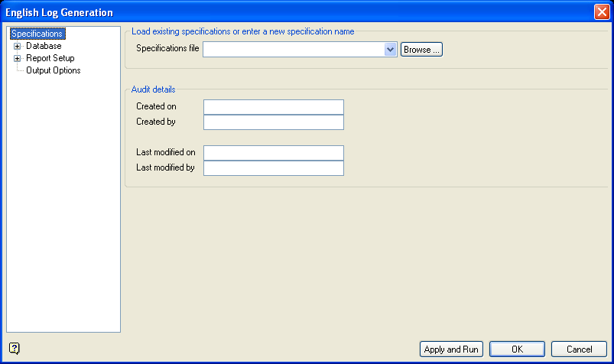Click the Browse button

click(421, 50)
